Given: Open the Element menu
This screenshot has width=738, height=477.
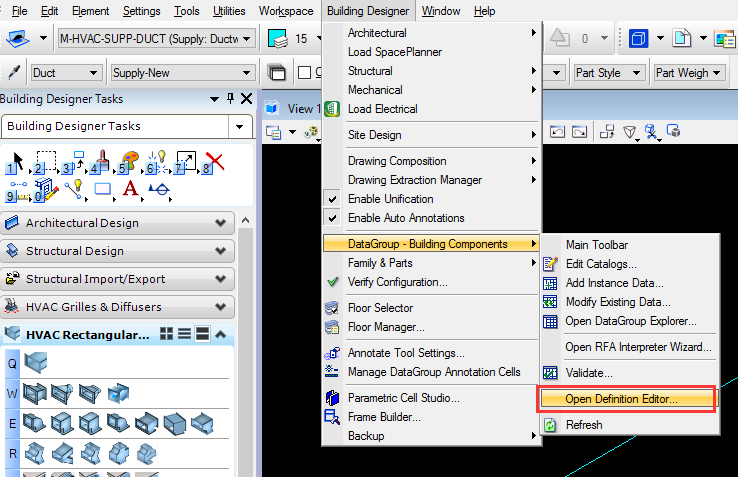Looking at the screenshot, I should point(90,11).
